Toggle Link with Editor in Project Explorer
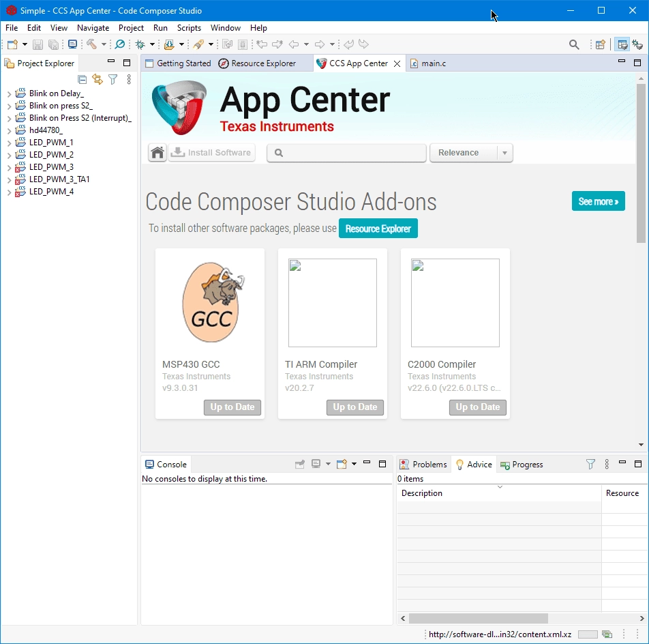Screen dimensions: 649x644 (x=97, y=80)
